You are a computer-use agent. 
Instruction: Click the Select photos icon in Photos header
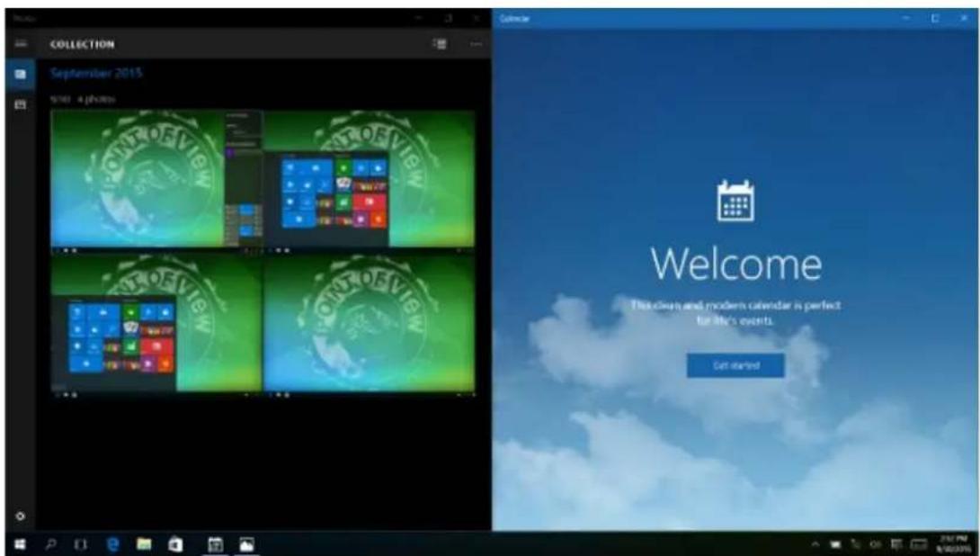(440, 44)
